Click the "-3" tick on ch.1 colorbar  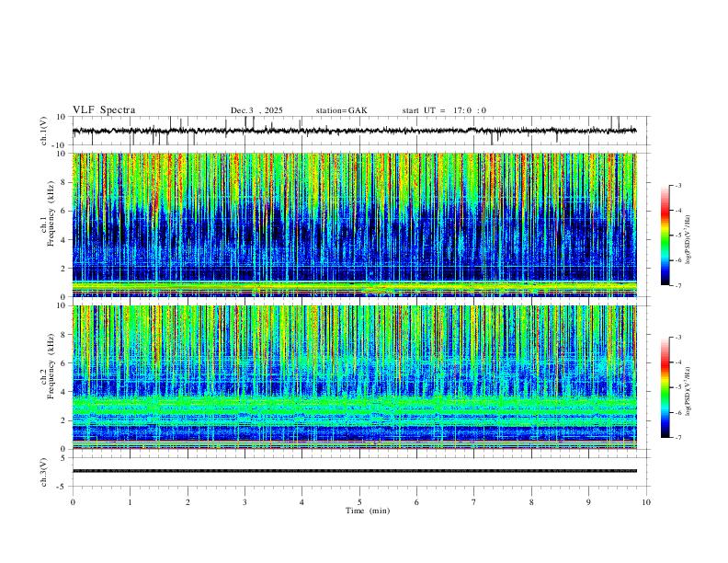coord(678,185)
